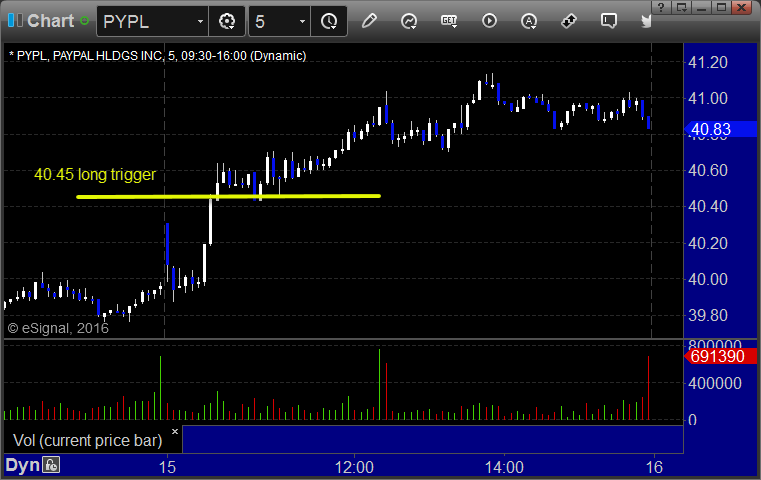Open the time template clock menu

click(x=329, y=21)
